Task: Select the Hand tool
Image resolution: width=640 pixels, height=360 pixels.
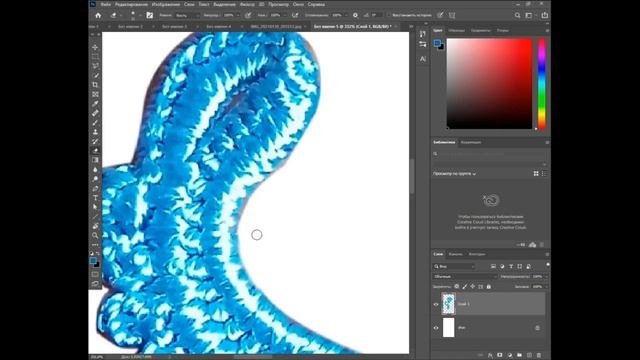Action: coord(95,226)
